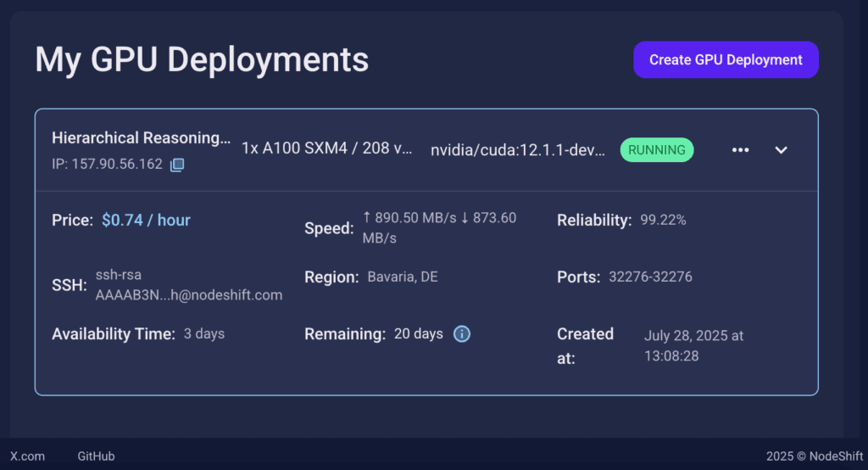Click the download speed arrow indicator
Image resolution: width=868 pixels, height=470 pixels.
465,218
